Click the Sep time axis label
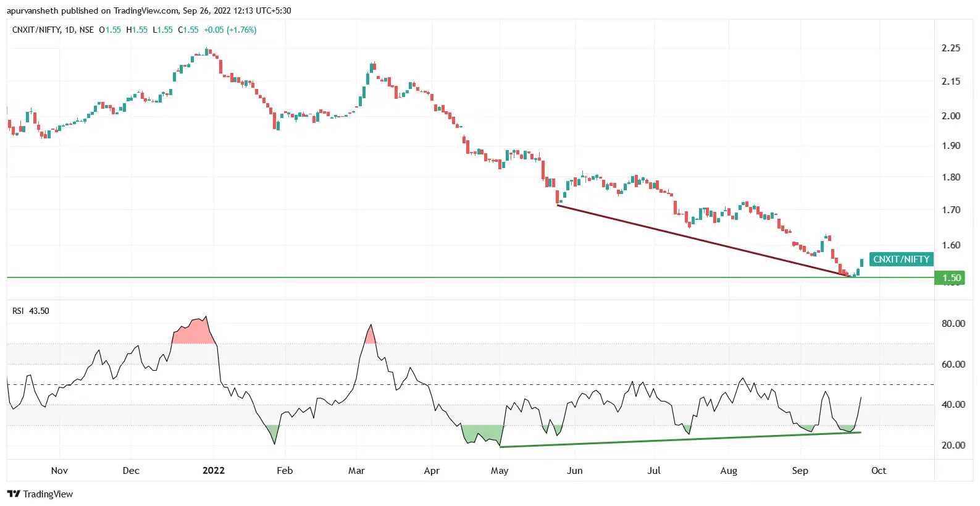980x506 pixels. [x=800, y=471]
